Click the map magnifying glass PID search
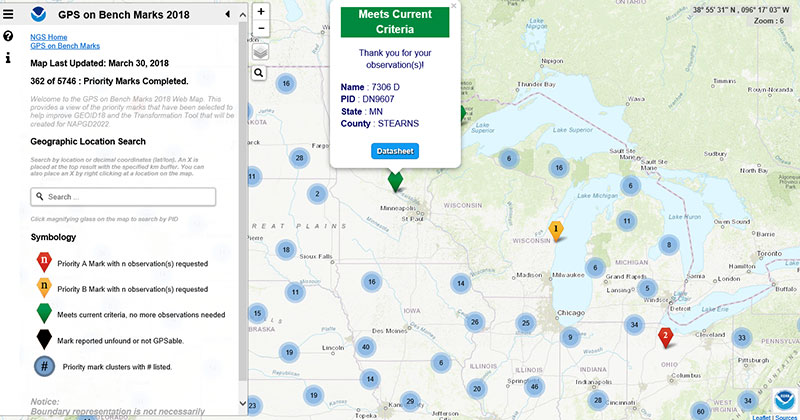Viewport: 800px width, 420px height. pos(259,73)
